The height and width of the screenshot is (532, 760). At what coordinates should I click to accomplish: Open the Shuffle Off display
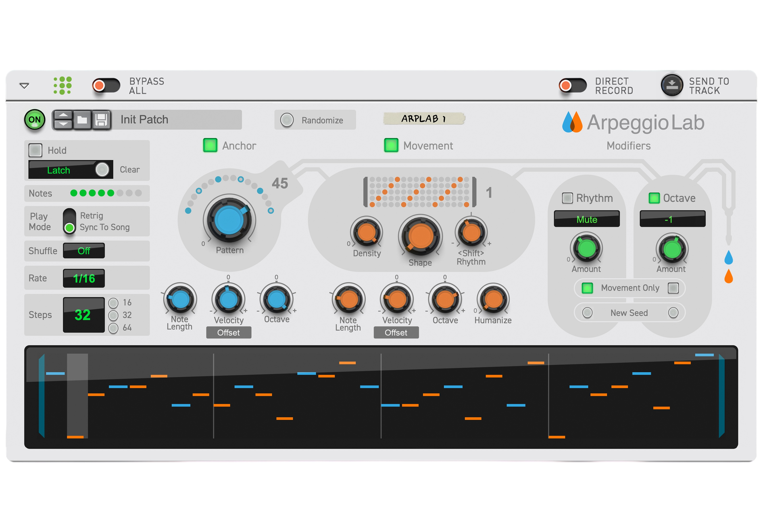click(x=84, y=251)
